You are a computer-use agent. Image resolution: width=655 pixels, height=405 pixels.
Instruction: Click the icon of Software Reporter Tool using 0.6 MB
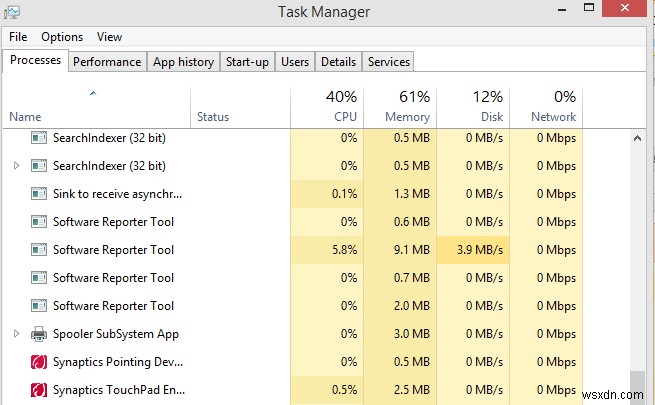click(39, 222)
